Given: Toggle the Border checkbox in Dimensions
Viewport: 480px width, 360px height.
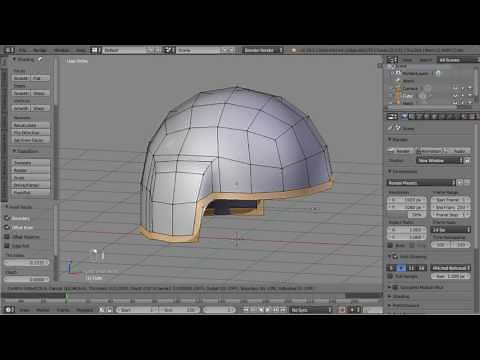Looking at the screenshot, I should (x=390, y=245).
